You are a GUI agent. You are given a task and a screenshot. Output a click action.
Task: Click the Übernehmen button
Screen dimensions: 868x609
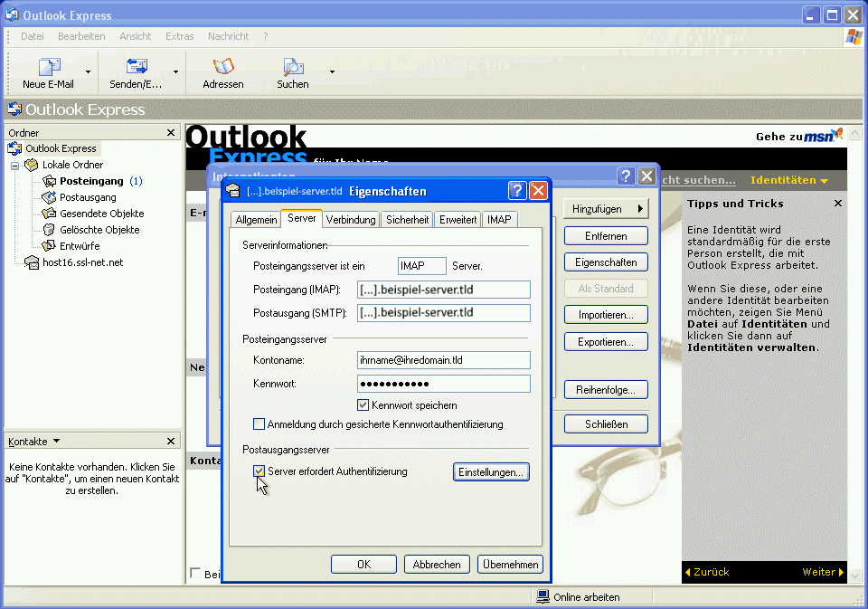[509, 564]
